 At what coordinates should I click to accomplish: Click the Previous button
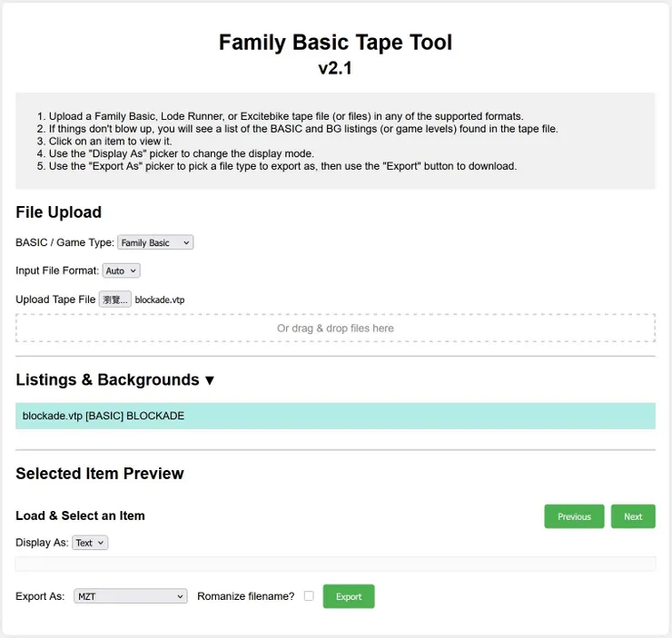pos(574,516)
